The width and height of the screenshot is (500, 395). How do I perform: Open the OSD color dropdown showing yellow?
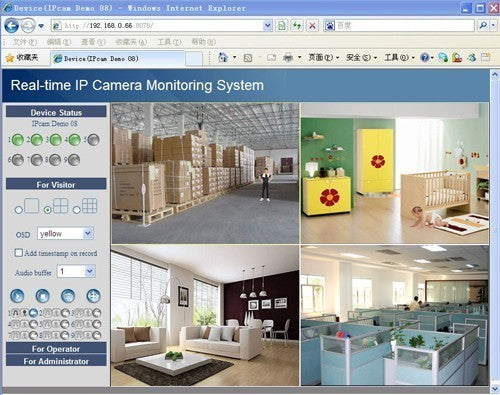[65, 233]
